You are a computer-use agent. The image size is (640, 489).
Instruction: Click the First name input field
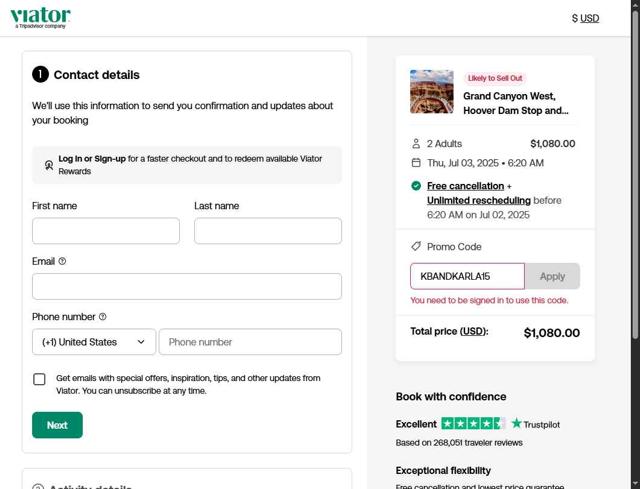pyautogui.click(x=106, y=231)
